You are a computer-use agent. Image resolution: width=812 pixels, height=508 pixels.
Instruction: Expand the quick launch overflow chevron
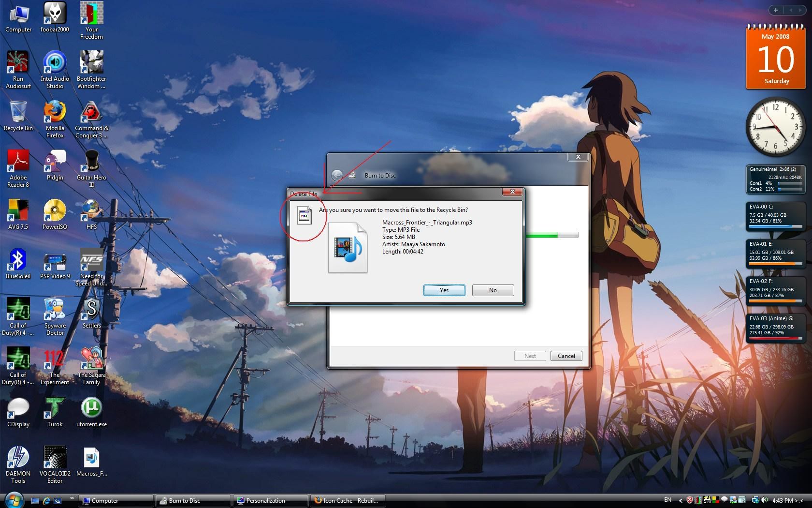coord(72,498)
